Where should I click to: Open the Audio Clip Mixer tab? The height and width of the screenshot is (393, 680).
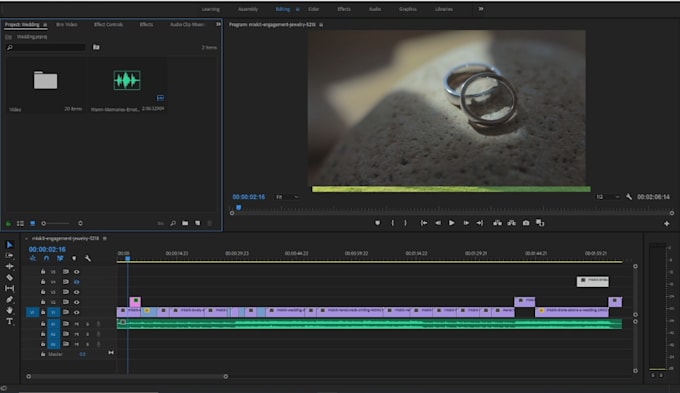[187, 25]
